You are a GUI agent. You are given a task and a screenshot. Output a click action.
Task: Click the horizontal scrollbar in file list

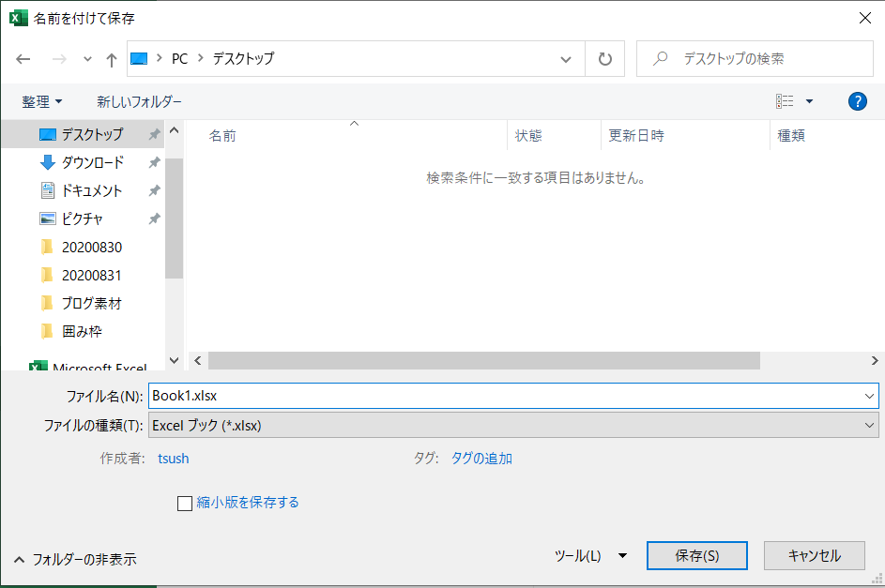point(483,360)
